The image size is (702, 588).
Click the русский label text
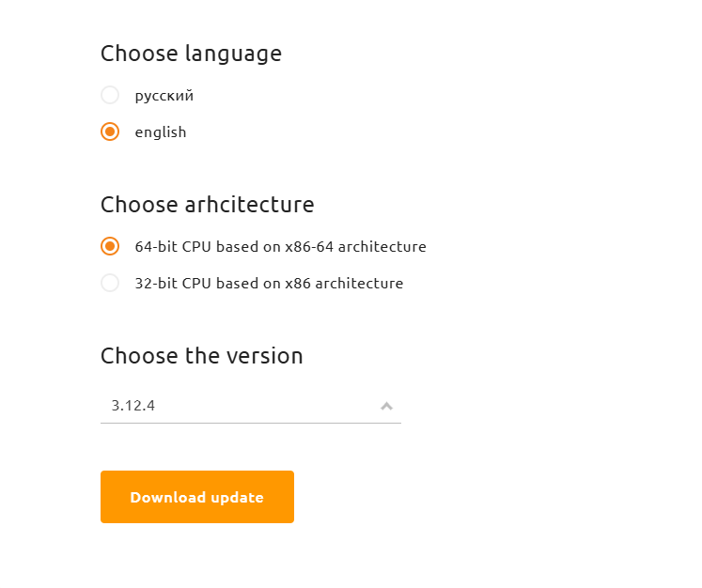164,96
